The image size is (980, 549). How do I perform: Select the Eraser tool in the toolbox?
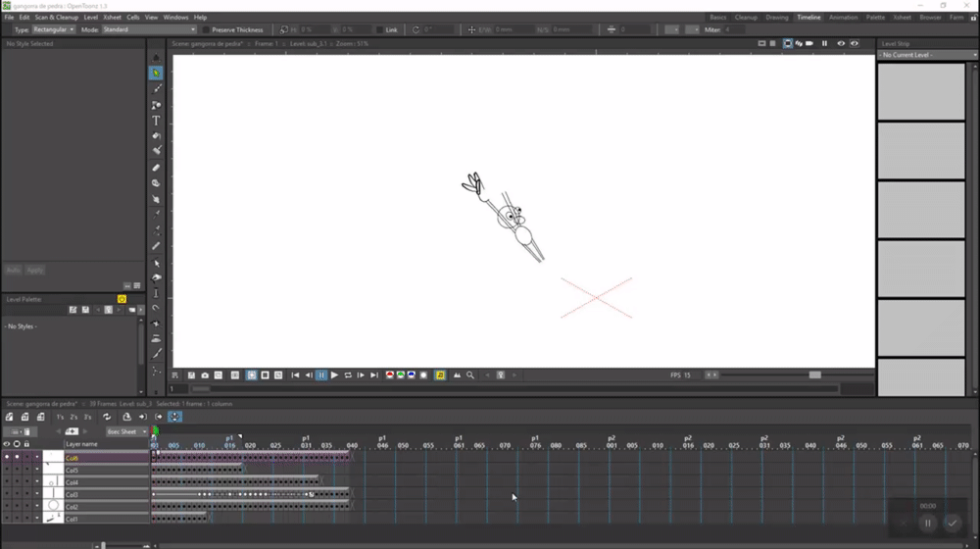pyautogui.click(x=156, y=168)
